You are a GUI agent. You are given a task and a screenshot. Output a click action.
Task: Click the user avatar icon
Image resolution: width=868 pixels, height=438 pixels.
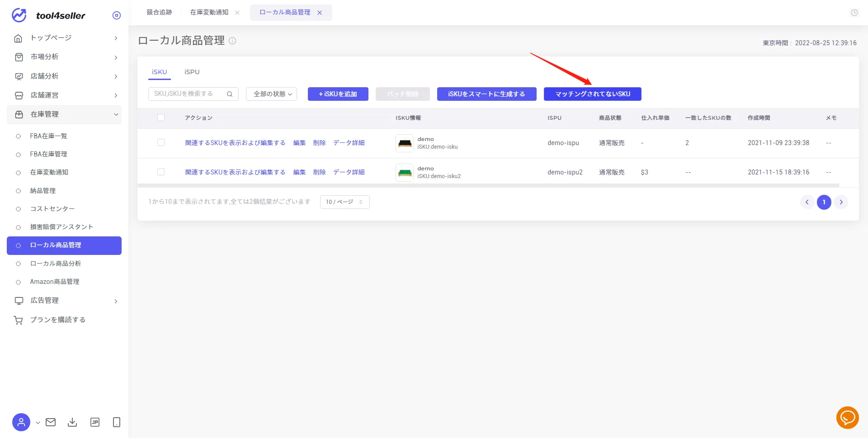pos(21,422)
